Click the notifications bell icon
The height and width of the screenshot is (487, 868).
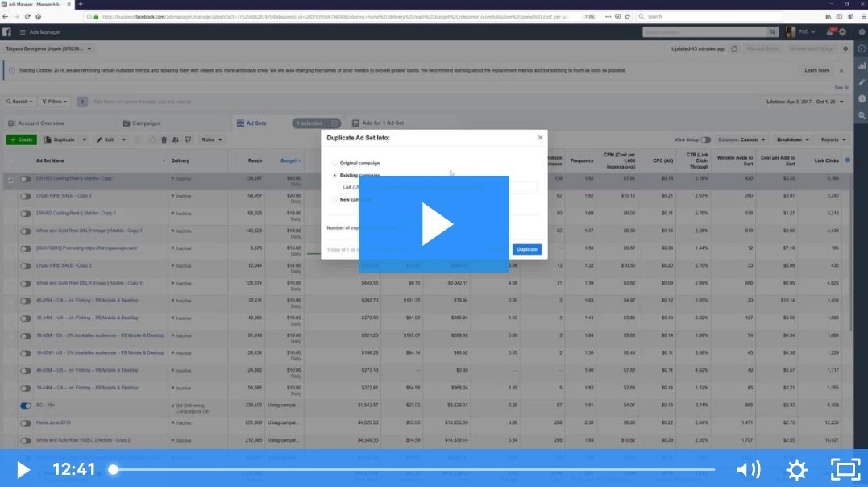point(830,32)
